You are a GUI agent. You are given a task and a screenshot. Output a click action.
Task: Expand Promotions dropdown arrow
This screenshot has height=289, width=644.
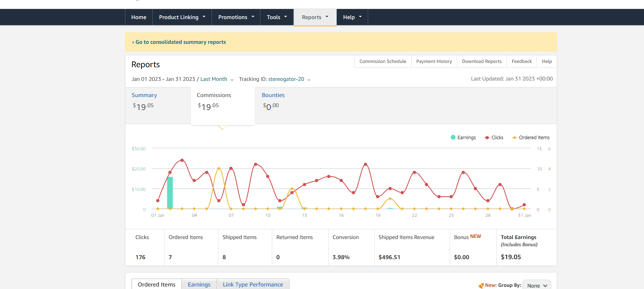pos(253,17)
